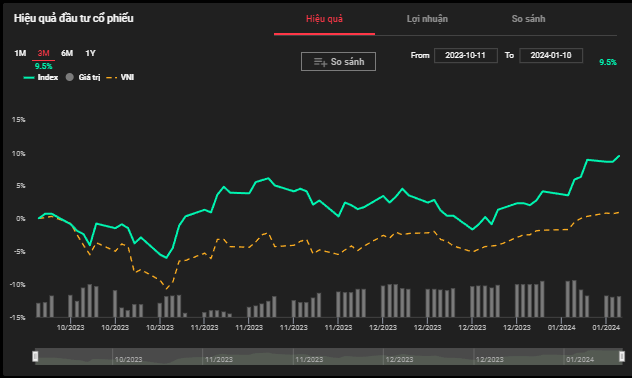Click the chart title Hiệu quả đầu tư cổ phiếu
Screen dimensions: 632x378
(x=73, y=19)
